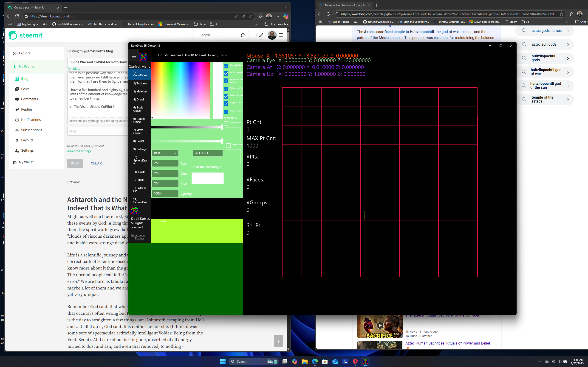Favorite the Steemit page with star icon
Image resolution: width=588 pixels, height=367 pixels.
tap(251, 16)
